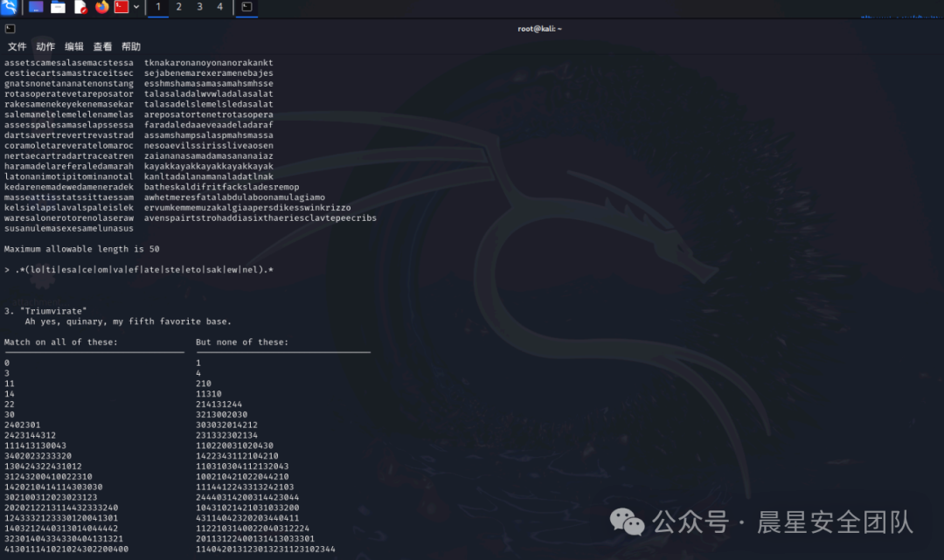Launch Firefox from the top panel
Screen dimensions: 944x560
101,7
